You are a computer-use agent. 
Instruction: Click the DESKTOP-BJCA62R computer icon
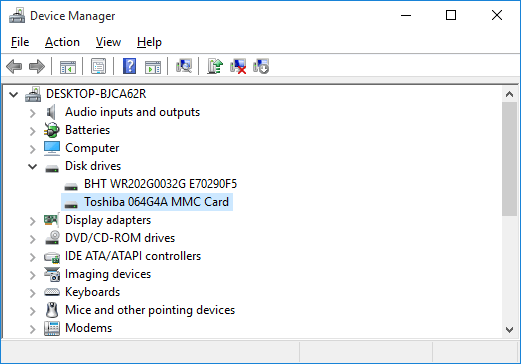click(33, 94)
